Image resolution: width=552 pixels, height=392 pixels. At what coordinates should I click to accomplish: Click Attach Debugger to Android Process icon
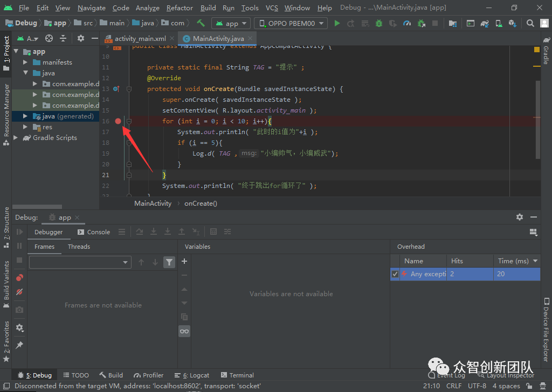coord(422,23)
